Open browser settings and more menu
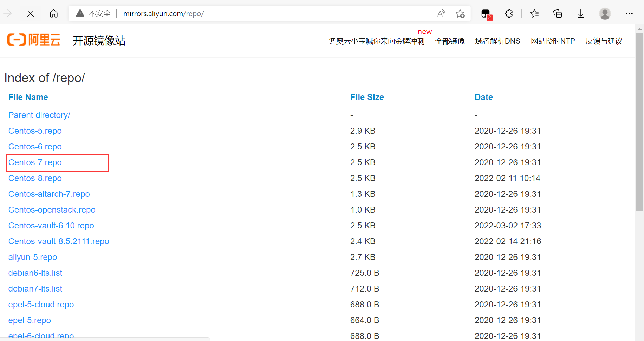Viewport: 644px width, 341px height. 629,14
